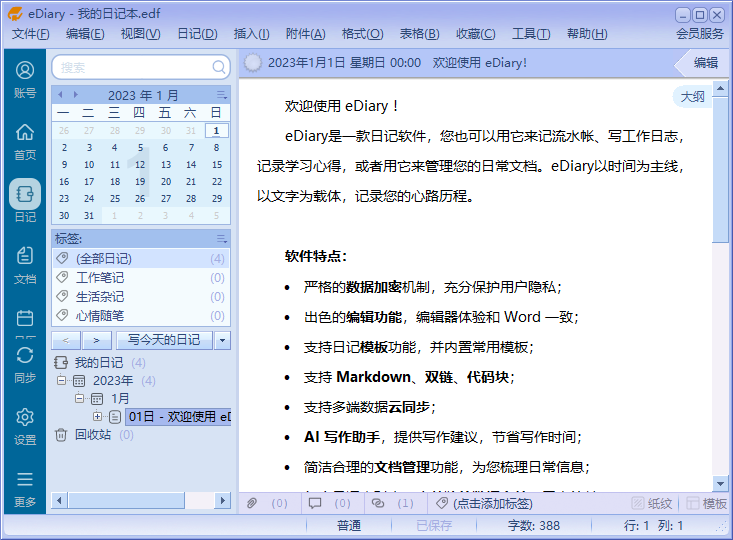Click the 模板 template button
Screen dimensions: 733x540
point(706,504)
